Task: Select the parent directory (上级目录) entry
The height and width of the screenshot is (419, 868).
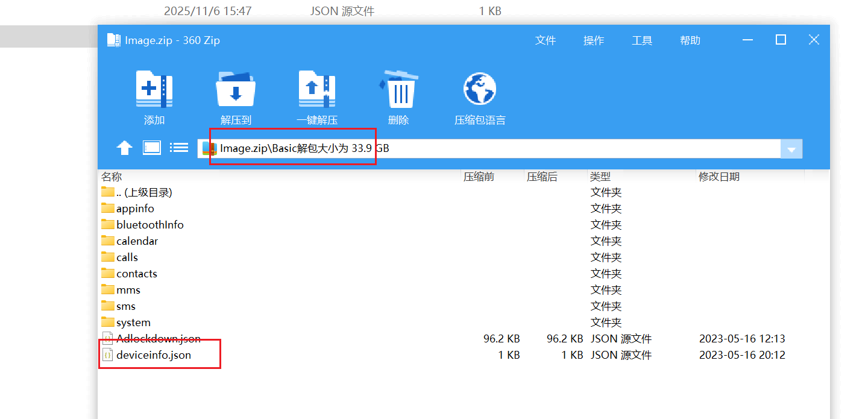Action: pyautogui.click(x=143, y=192)
